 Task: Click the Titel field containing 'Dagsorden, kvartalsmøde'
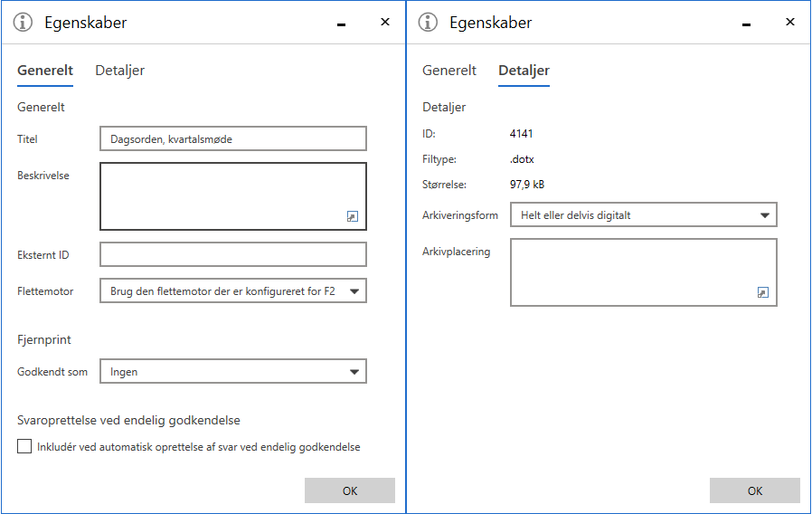pos(232,138)
